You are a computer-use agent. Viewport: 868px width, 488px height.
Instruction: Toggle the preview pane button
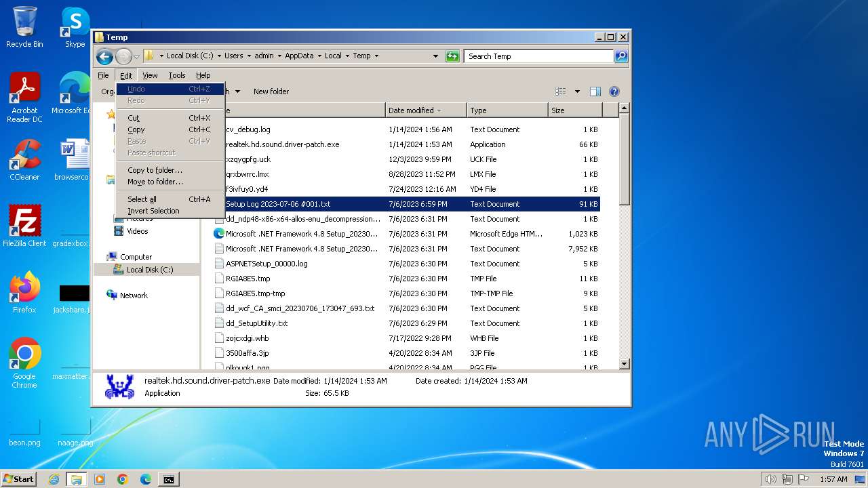point(595,91)
